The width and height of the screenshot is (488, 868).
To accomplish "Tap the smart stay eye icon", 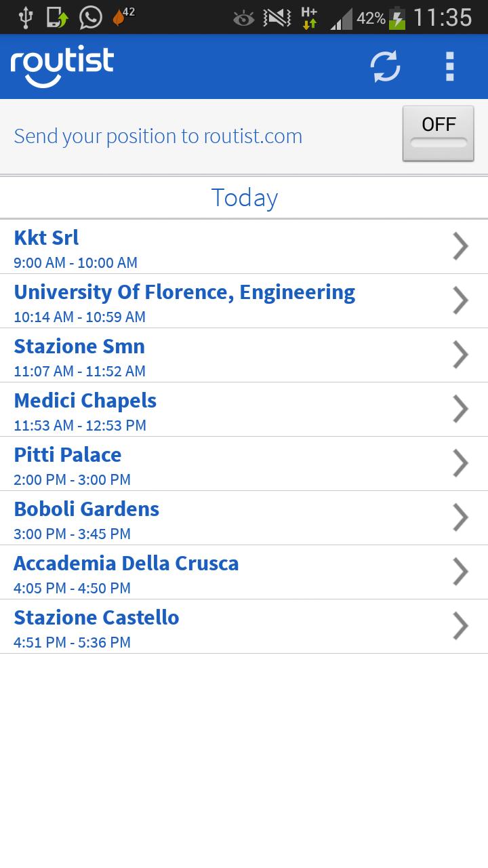I will [x=243, y=18].
